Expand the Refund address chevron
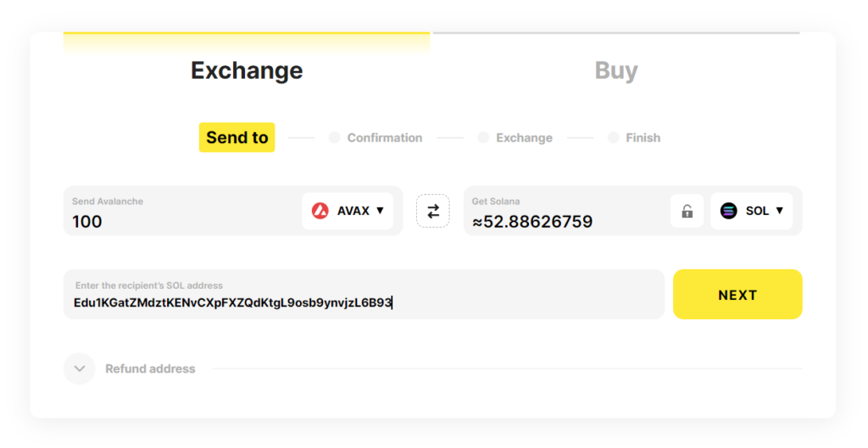 click(79, 368)
